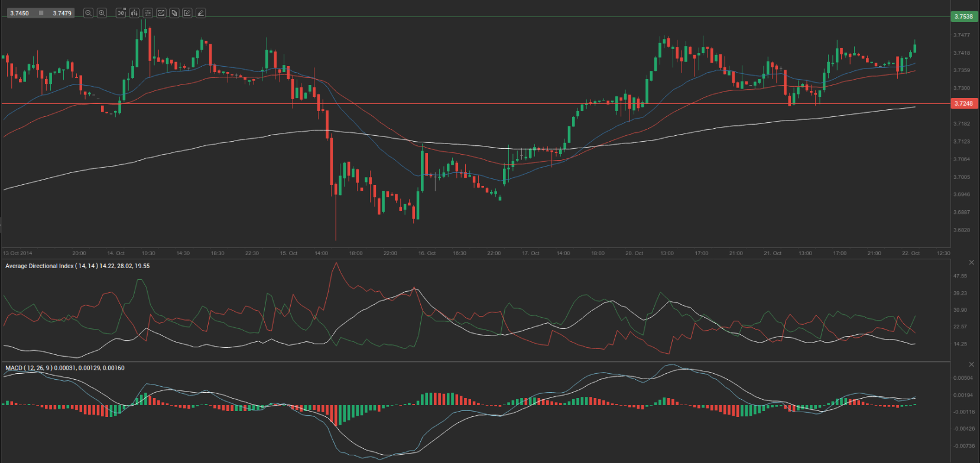Click the square between bid and ask prices
Viewport: 980px width, 463px height.
[x=41, y=13]
